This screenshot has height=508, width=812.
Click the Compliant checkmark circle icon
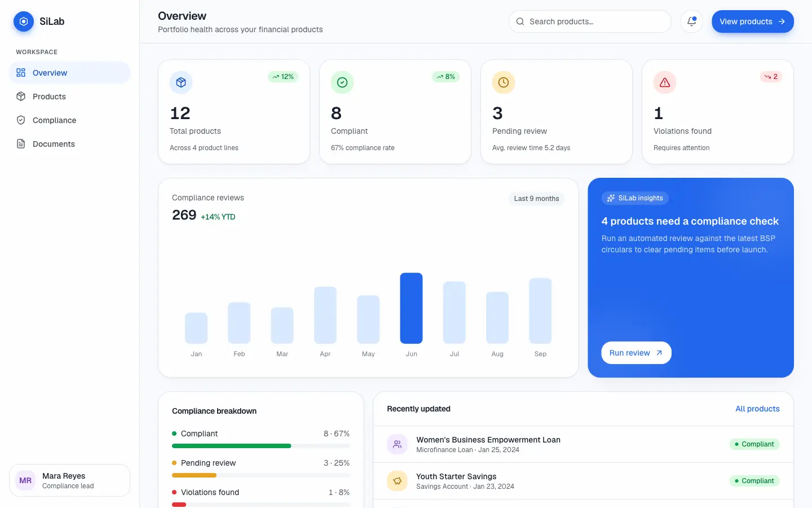(x=342, y=82)
